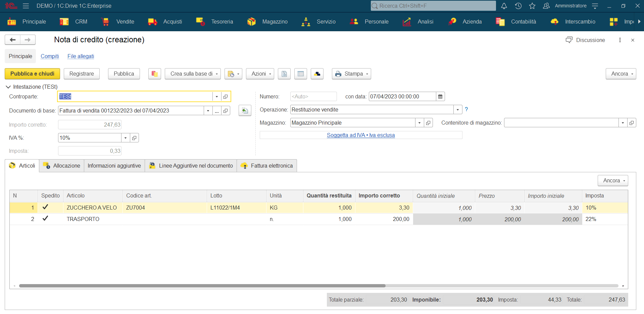Open the notifications bell
The height and width of the screenshot is (314, 644).
tap(504, 6)
